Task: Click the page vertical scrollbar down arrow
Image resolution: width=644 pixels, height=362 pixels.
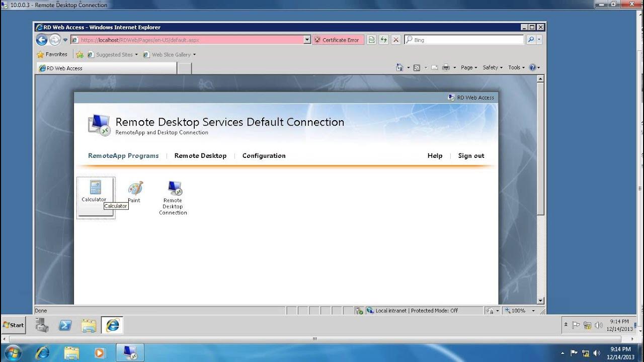Action: (x=540, y=301)
